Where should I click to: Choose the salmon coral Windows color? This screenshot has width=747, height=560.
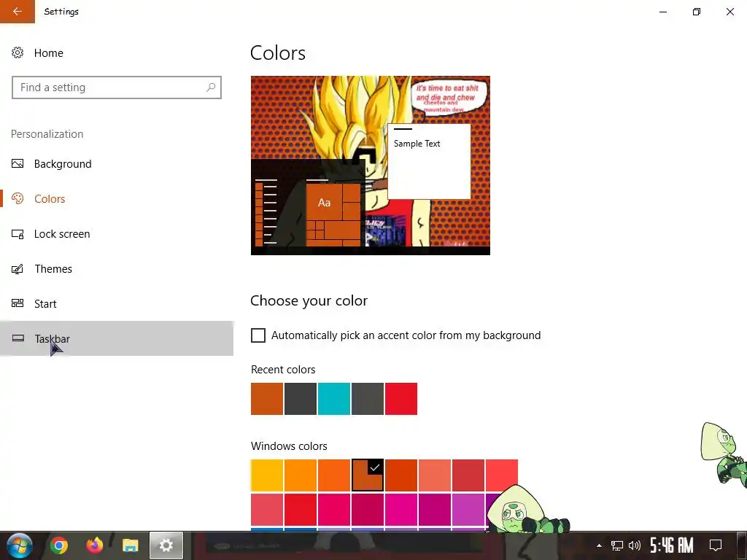pyautogui.click(x=435, y=475)
